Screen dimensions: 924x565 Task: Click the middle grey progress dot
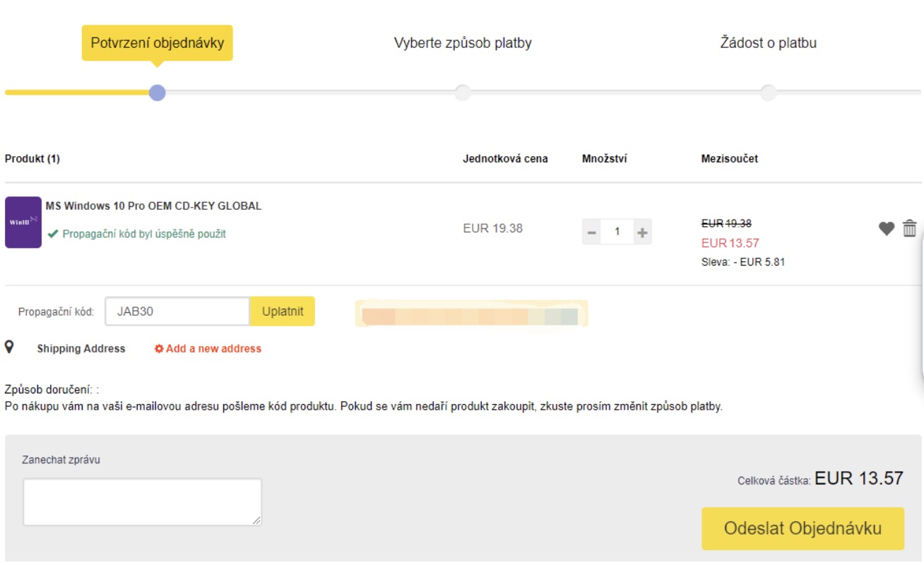[x=463, y=93]
